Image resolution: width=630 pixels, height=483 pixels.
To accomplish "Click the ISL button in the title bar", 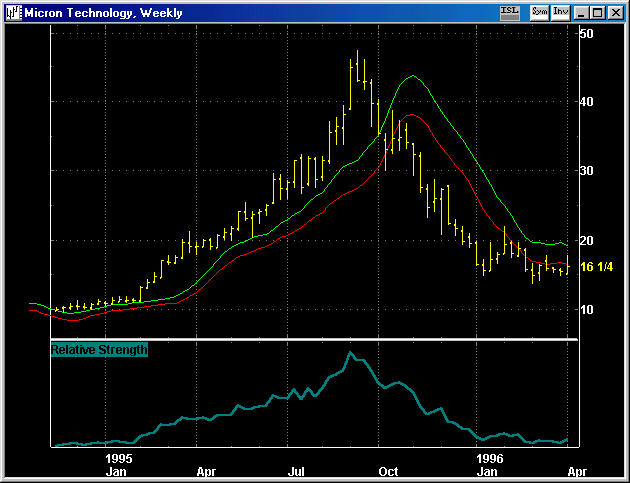I will point(510,12).
